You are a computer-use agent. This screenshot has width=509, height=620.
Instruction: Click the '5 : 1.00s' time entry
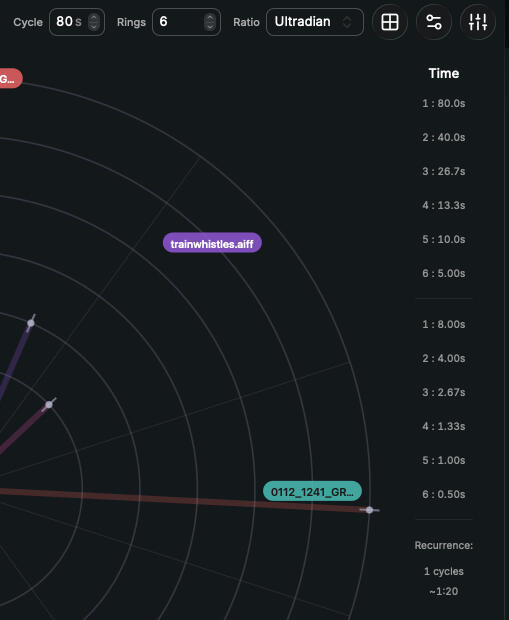point(444,460)
